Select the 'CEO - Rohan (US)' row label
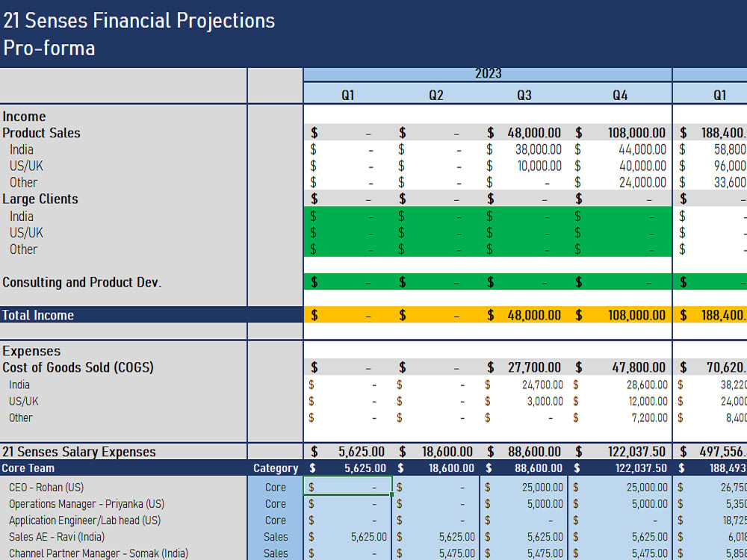The width and height of the screenshot is (747, 560). (x=46, y=488)
